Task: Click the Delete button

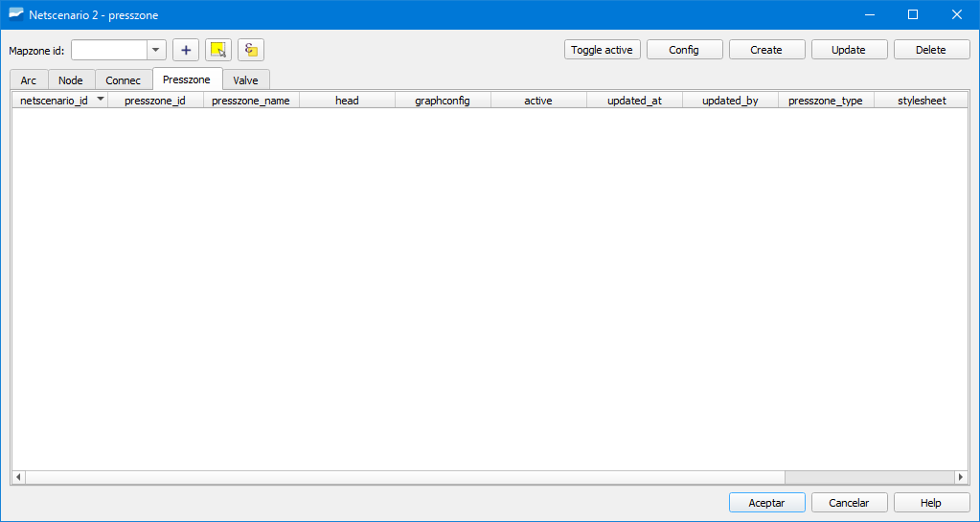Action: 932,50
